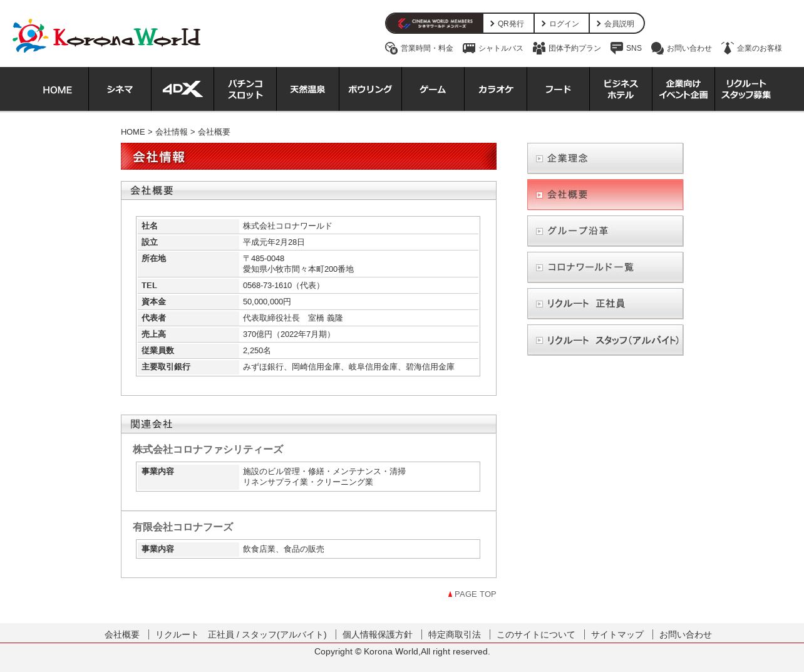Click the chevron before ログイン
This screenshot has width=804, height=672.
[544, 24]
